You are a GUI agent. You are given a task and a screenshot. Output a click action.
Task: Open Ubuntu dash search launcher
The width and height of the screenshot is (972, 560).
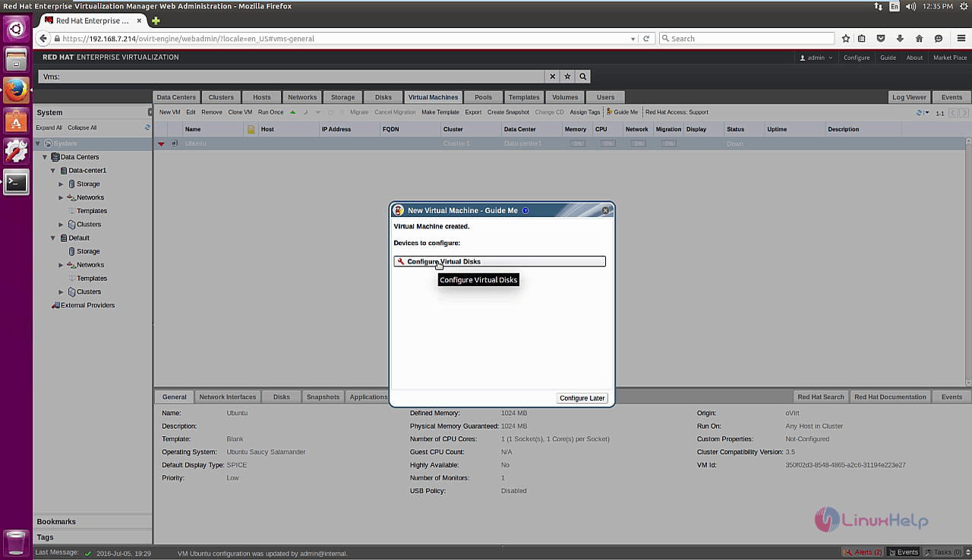click(16, 30)
